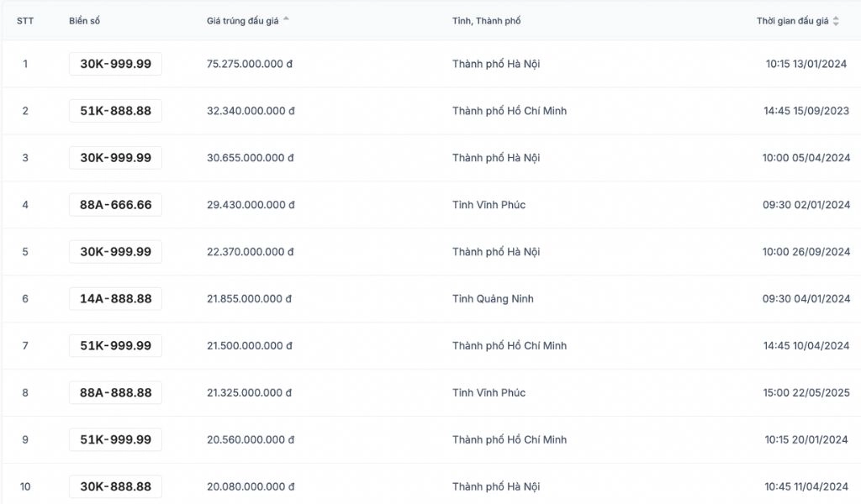Image resolution: width=861 pixels, height=504 pixels.
Task: Select auction time 10:15 13/01/2024
Action: tap(806, 64)
